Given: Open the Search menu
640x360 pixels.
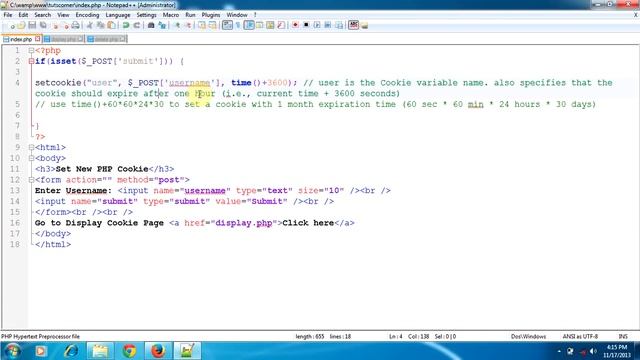Looking at the screenshot, I should (x=42, y=15).
